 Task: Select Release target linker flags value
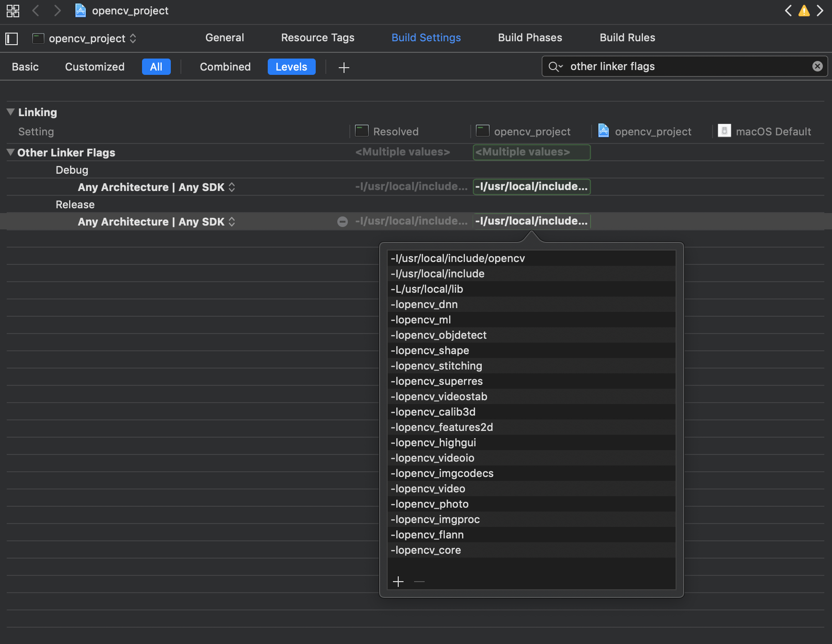[x=532, y=221]
